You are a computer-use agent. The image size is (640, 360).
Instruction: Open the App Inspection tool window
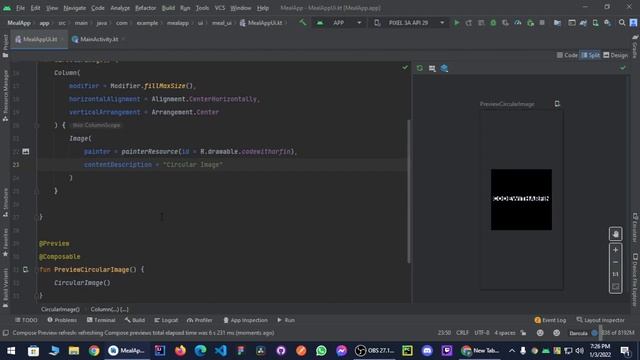click(245, 320)
